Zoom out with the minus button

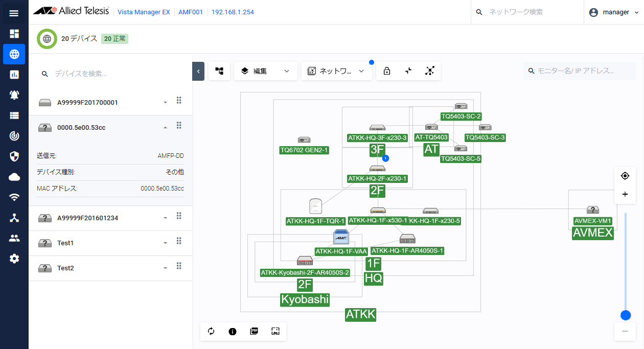[625, 331]
